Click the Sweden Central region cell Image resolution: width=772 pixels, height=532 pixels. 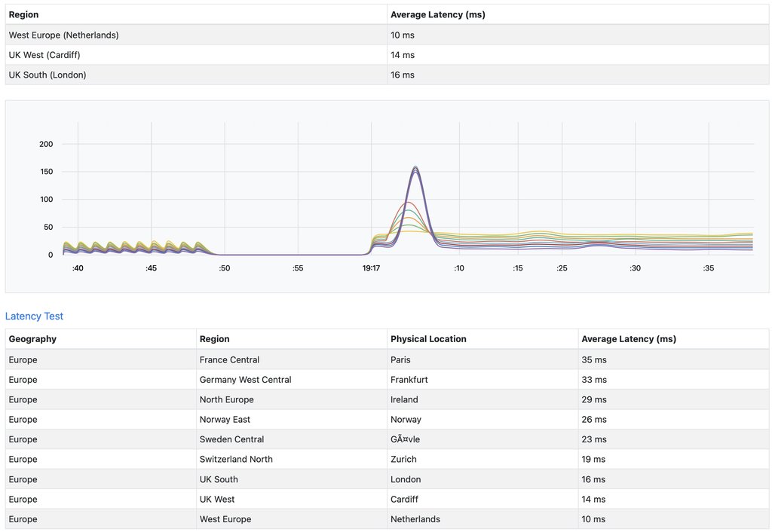click(x=231, y=439)
